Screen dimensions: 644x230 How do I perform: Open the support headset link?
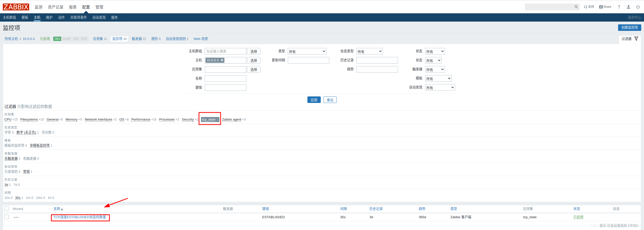click(x=589, y=7)
